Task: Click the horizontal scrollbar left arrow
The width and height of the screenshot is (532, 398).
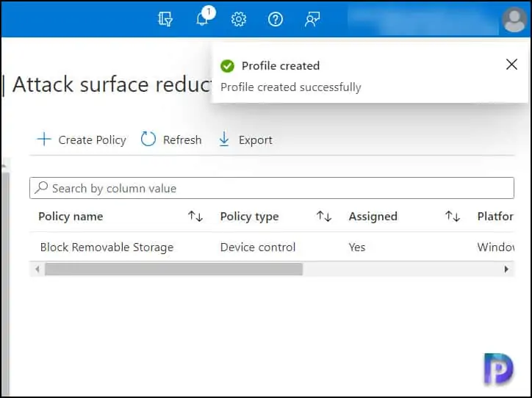Action: click(37, 269)
